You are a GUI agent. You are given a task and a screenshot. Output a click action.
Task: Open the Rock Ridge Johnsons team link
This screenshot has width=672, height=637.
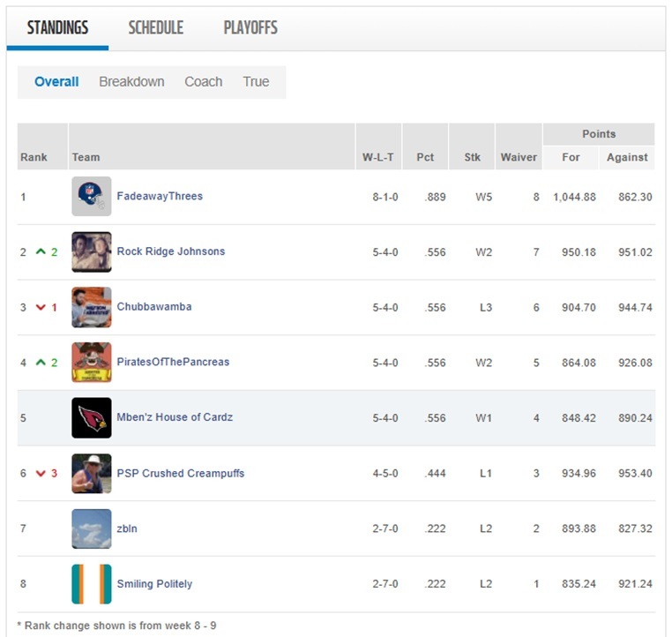171,251
